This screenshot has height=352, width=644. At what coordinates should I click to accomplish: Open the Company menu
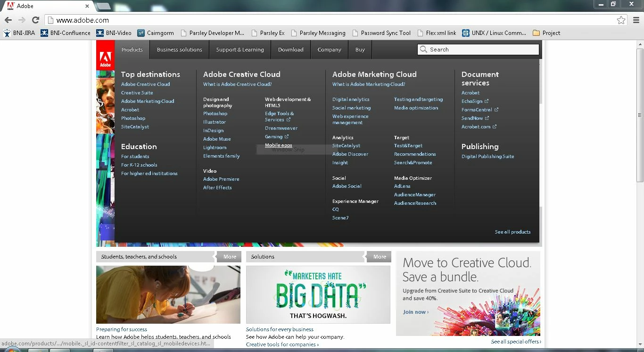[x=330, y=50]
